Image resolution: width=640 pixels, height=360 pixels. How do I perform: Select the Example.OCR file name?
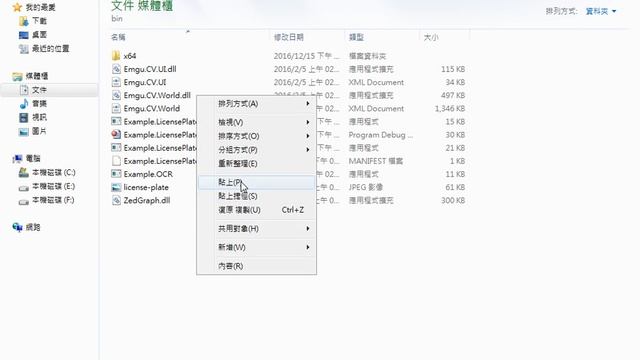tap(148, 174)
